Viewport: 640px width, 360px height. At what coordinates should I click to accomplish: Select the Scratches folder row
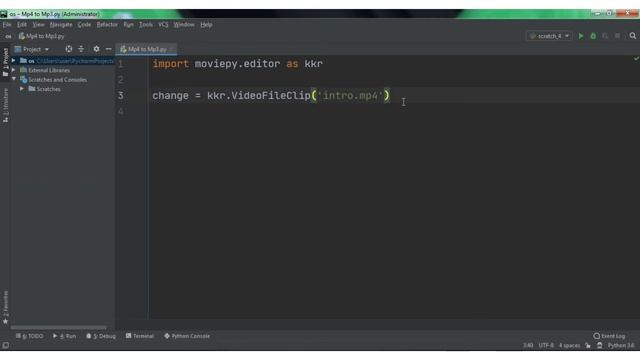coord(49,89)
